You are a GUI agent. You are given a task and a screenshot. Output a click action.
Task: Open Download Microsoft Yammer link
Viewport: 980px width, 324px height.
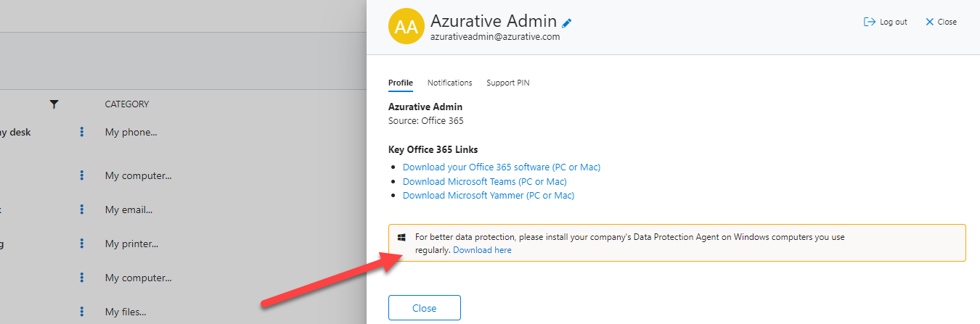[x=489, y=196]
